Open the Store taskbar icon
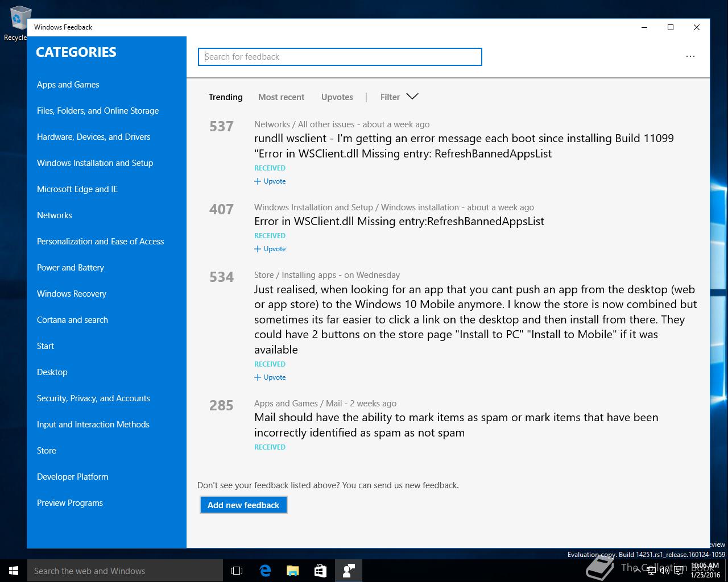The image size is (728, 582). 321,571
